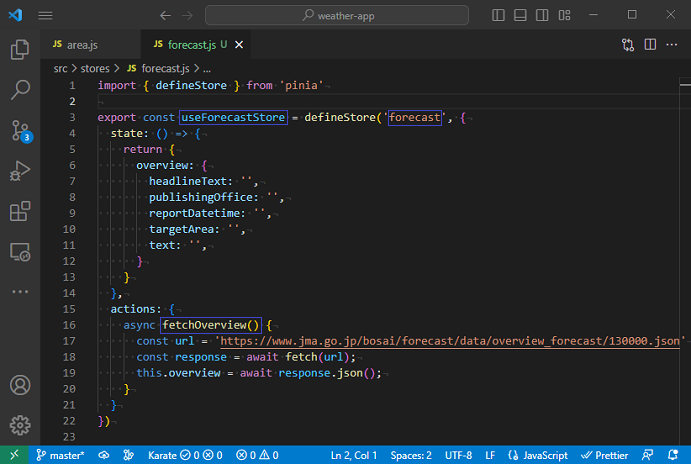Click reportDatetime property on line 9

194,213
